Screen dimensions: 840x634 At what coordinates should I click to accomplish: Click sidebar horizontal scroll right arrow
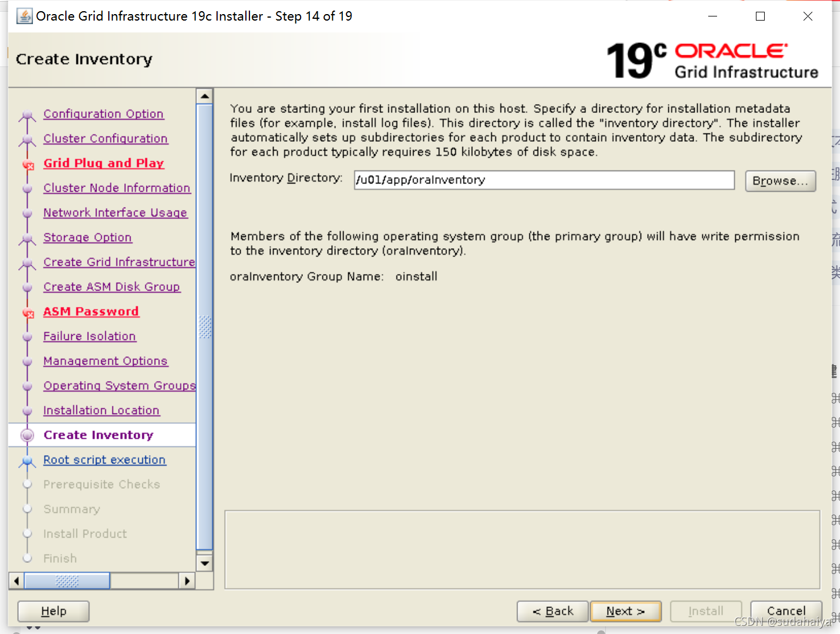[187, 581]
